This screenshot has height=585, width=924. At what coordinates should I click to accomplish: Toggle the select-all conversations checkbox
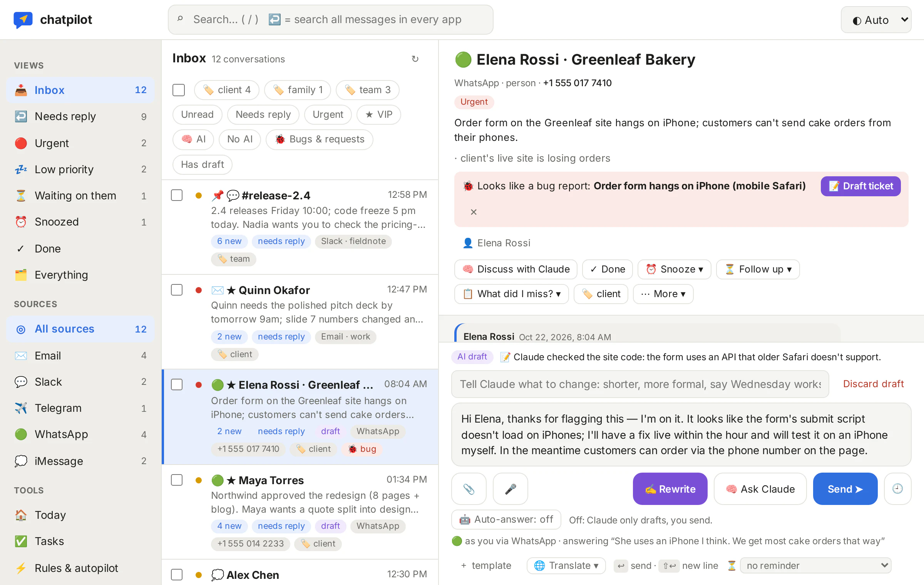click(179, 90)
